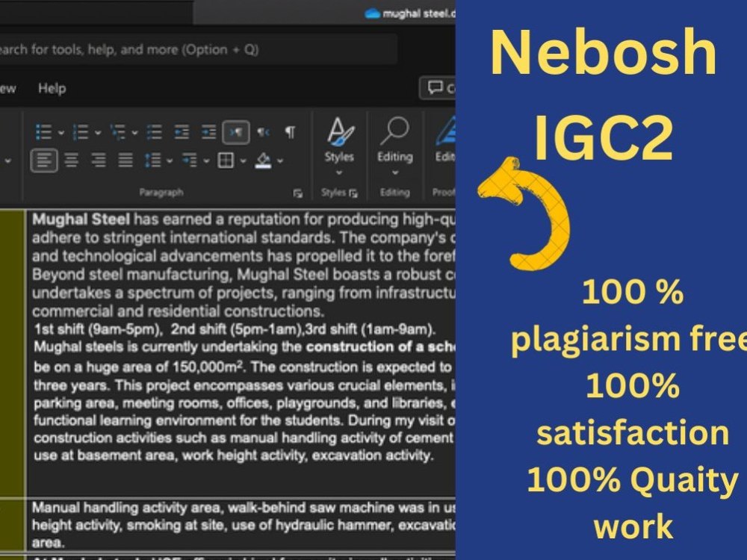
Task: Center the paragraph text
Action: 72,160
